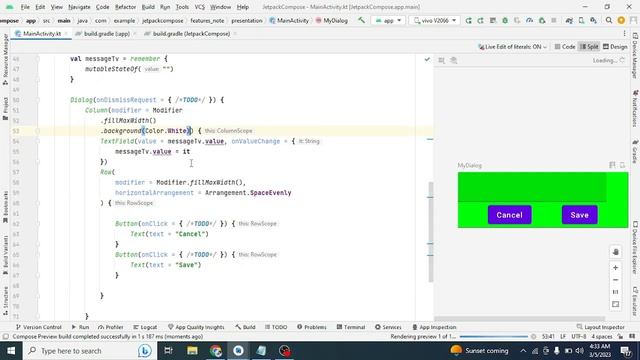Click the Search Everywhere magnifier icon

click(609, 20)
